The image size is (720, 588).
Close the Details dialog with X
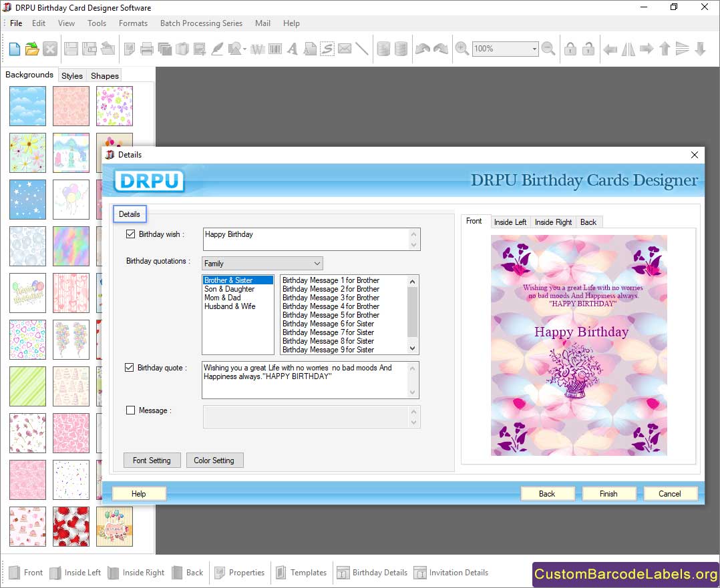(x=695, y=155)
